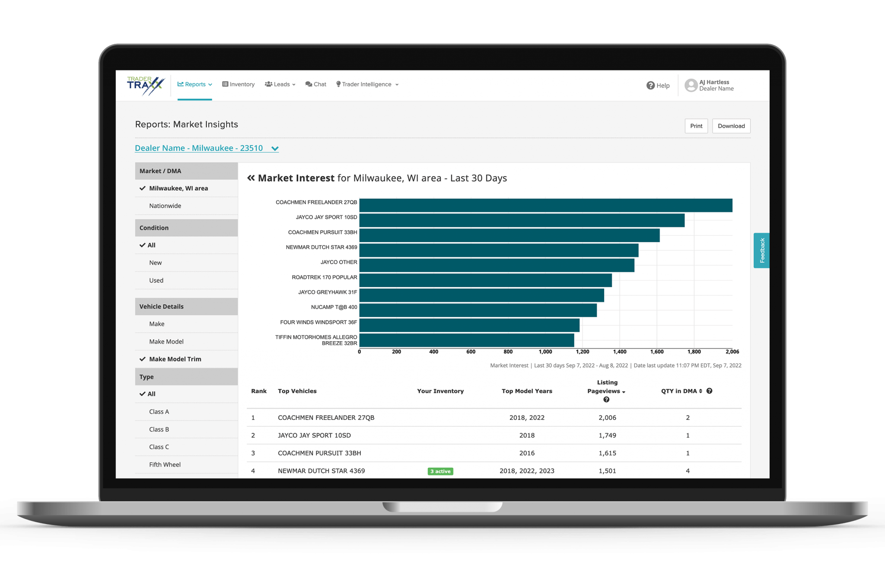The image size is (885, 588).
Task: Open the Trader Intelligence dropdown menu
Action: 367,84
